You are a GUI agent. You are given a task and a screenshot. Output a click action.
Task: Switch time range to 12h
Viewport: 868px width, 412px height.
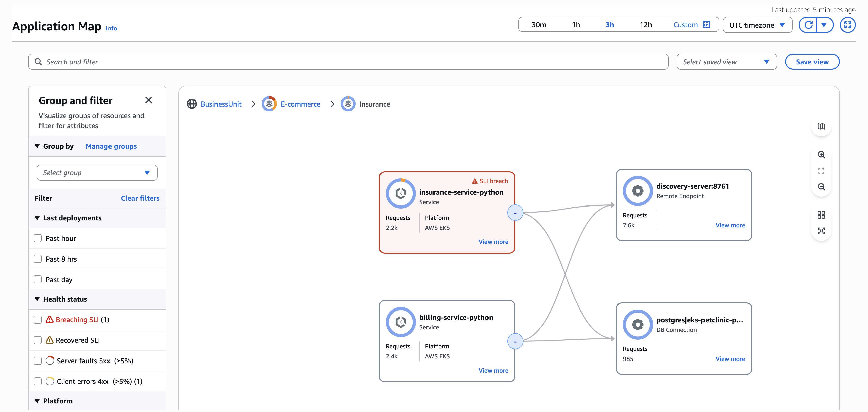[x=645, y=24]
